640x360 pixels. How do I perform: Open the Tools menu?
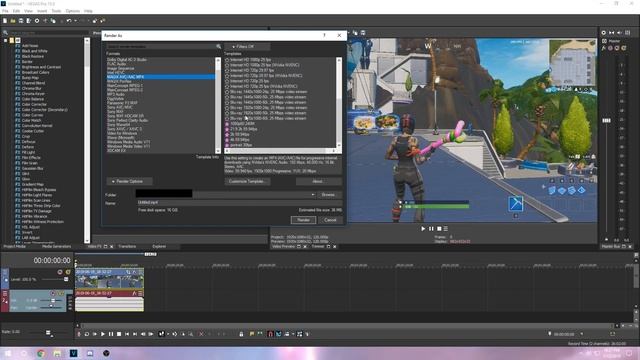pyautogui.click(x=56, y=11)
